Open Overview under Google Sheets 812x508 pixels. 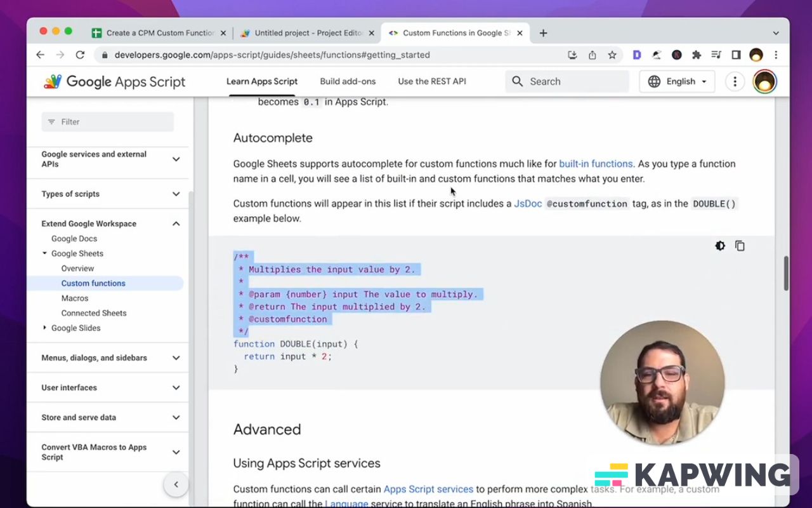click(77, 269)
